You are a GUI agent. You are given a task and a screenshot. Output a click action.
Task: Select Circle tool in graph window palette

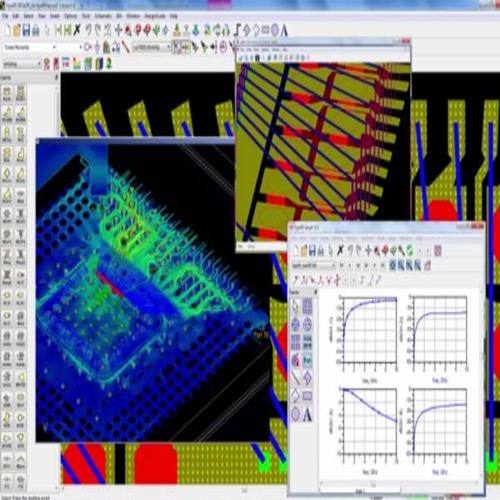(295, 415)
